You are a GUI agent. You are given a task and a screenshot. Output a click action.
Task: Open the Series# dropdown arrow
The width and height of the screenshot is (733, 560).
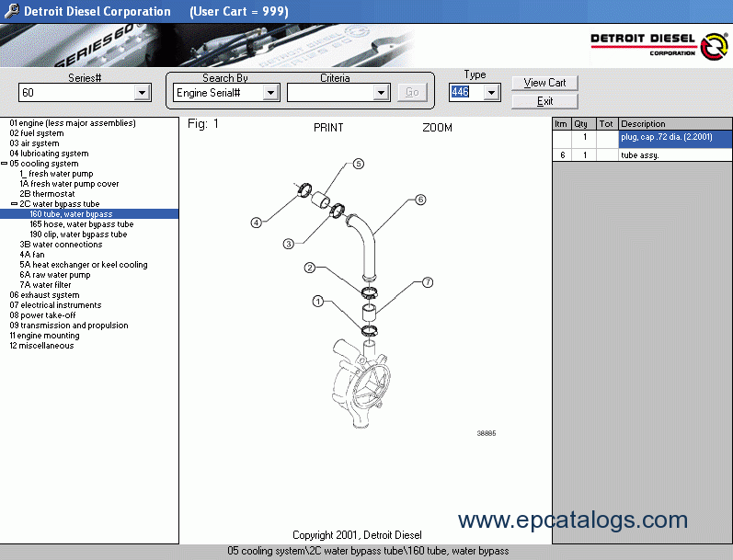tap(142, 93)
